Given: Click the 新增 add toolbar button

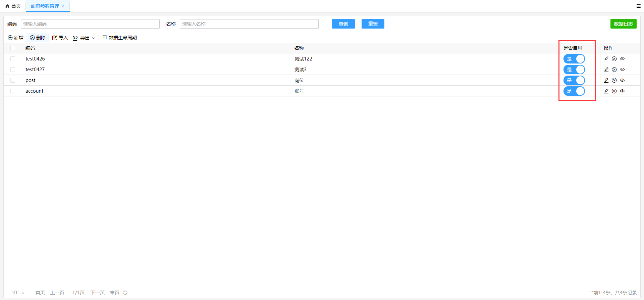Looking at the screenshot, I should click(16, 38).
